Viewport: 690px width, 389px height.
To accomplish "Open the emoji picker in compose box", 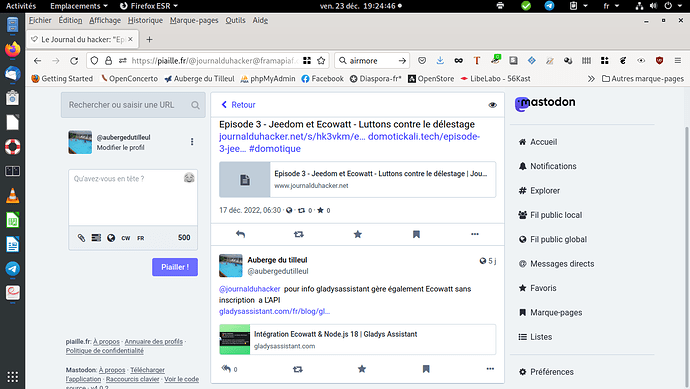I will tap(189, 178).
